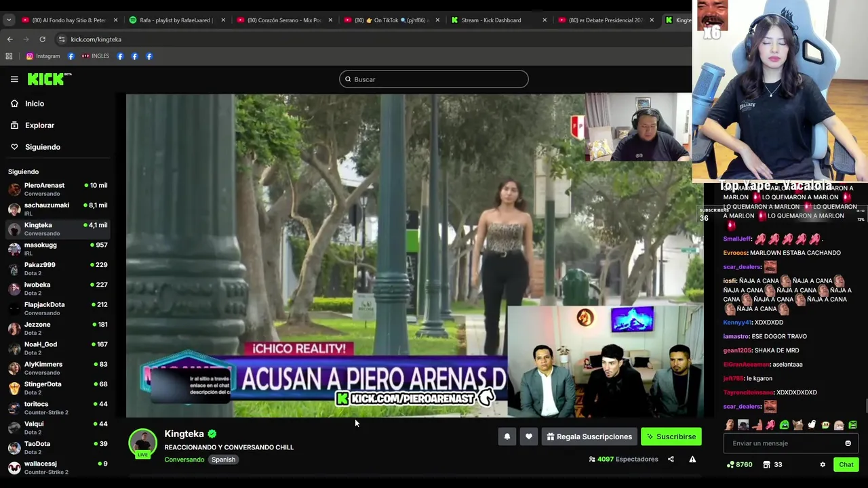
Task: Close the Rafa playlist tab
Action: (x=223, y=20)
